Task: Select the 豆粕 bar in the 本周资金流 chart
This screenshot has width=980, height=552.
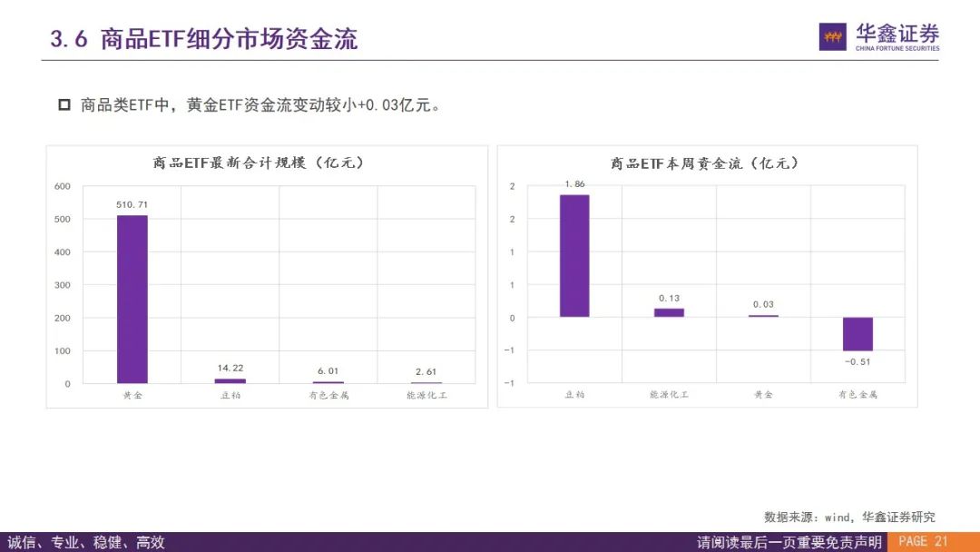Action: [x=574, y=256]
